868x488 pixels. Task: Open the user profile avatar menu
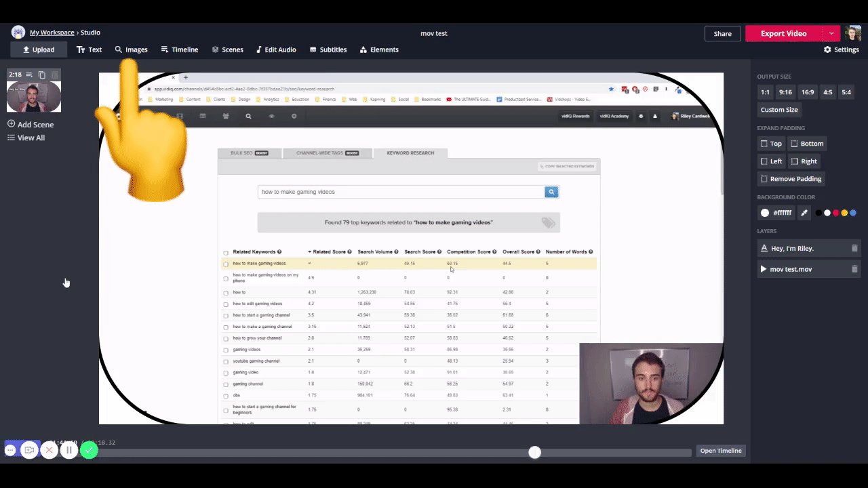click(x=852, y=33)
